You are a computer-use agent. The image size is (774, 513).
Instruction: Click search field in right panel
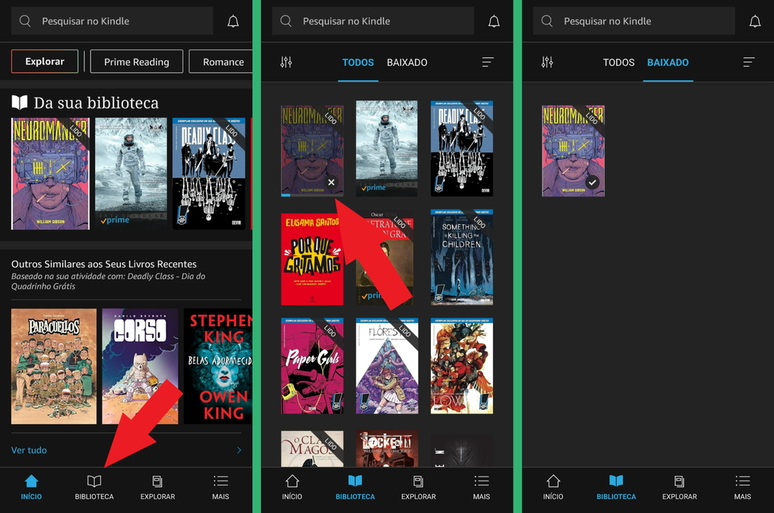[634, 21]
